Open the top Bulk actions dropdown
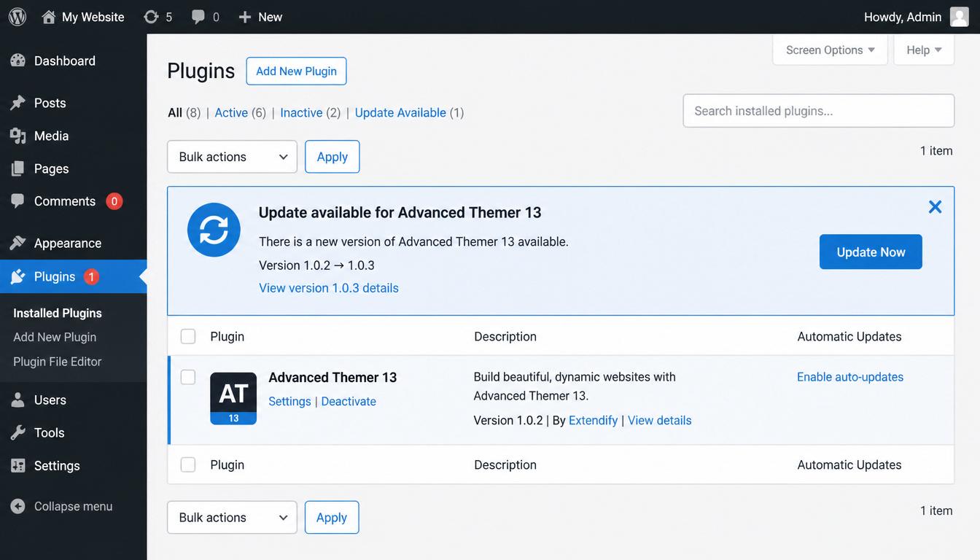The width and height of the screenshot is (980, 560). click(x=232, y=157)
